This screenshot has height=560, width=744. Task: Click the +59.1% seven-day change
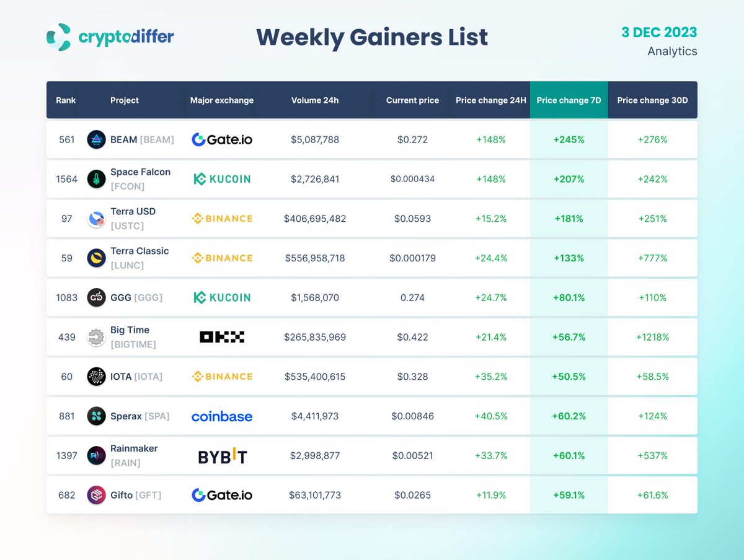(569, 495)
